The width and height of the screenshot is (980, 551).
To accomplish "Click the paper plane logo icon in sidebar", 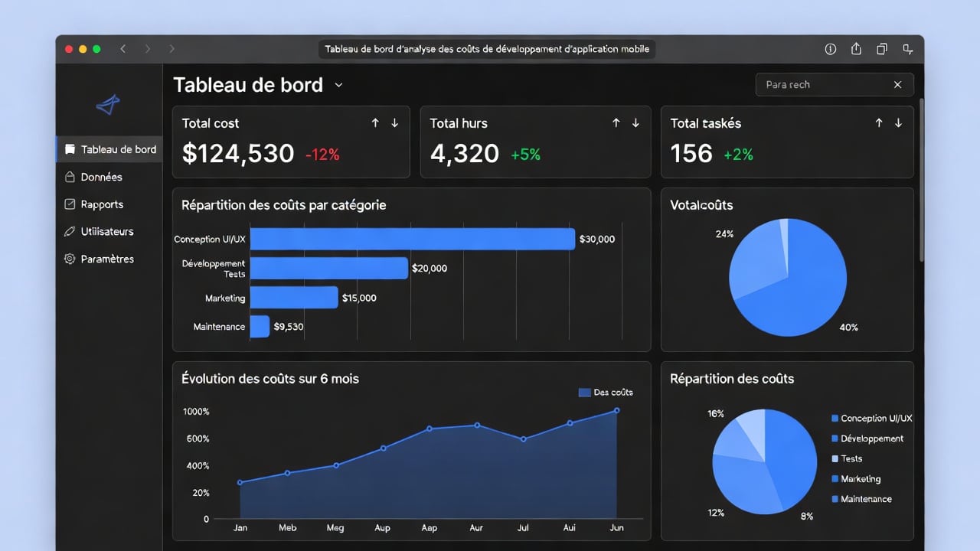I will [x=108, y=105].
